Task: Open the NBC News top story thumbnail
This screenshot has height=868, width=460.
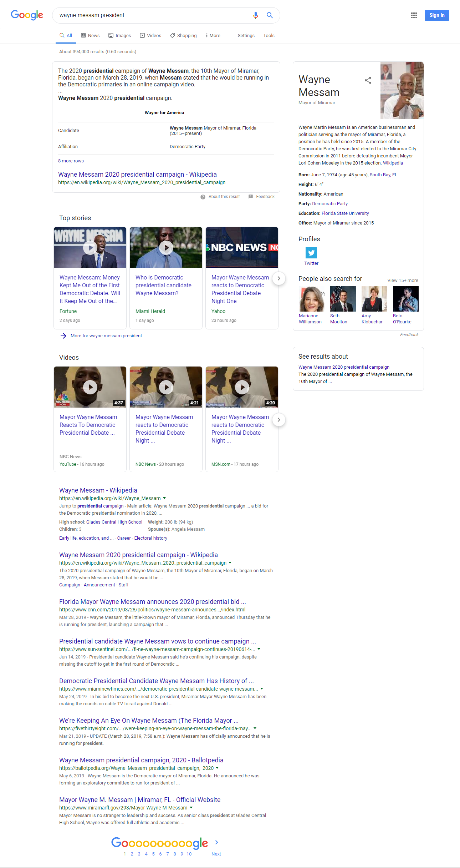Action: click(242, 247)
